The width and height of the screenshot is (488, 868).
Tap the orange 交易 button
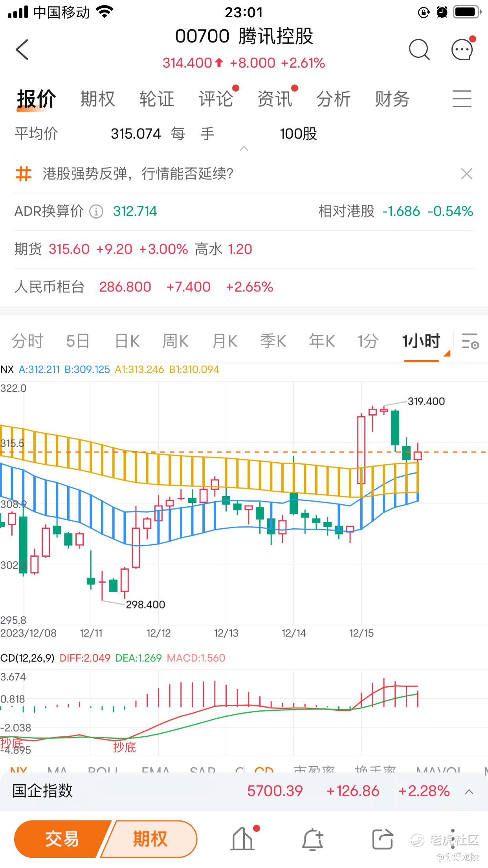coord(62,839)
